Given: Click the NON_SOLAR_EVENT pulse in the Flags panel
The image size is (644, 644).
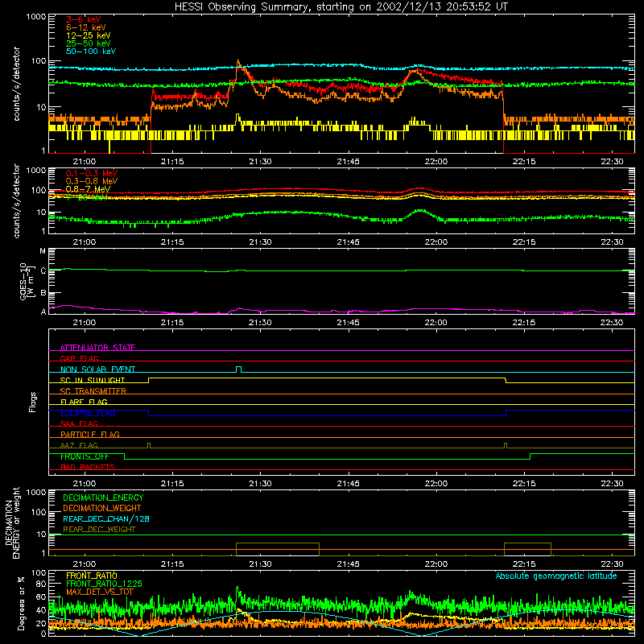Looking at the screenshot, I should click(238, 369).
